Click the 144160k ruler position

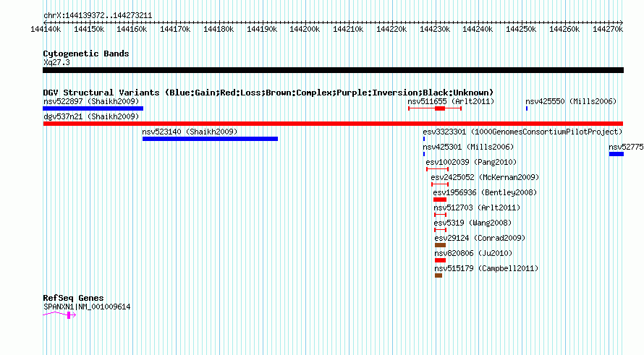132,29
